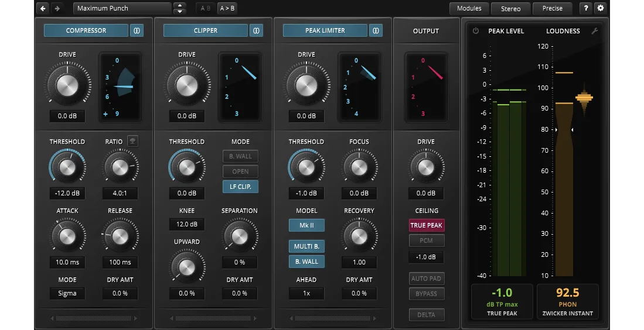Click the limiter Recovery 1.00 field
The image size is (644, 330).
pyautogui.click(x=359, y=262)
